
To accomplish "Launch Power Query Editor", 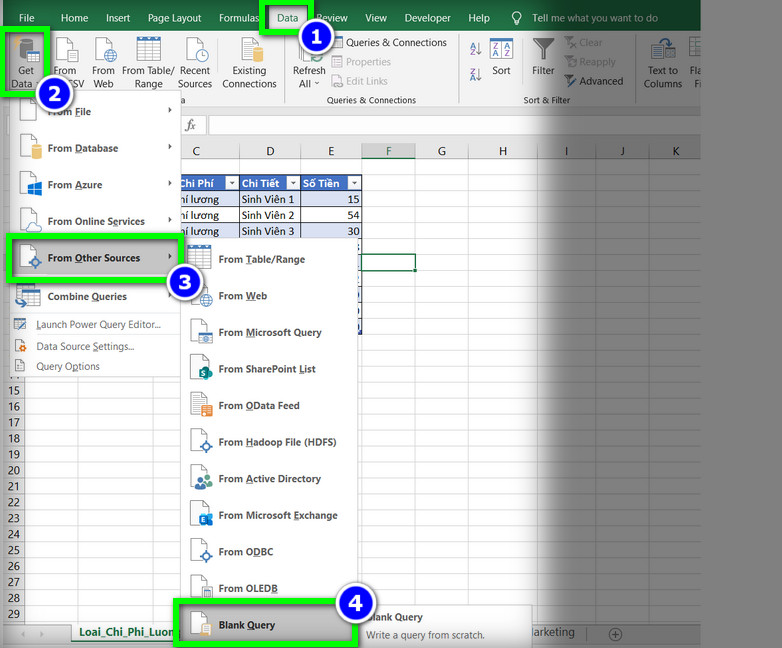I will pos(95,324).
